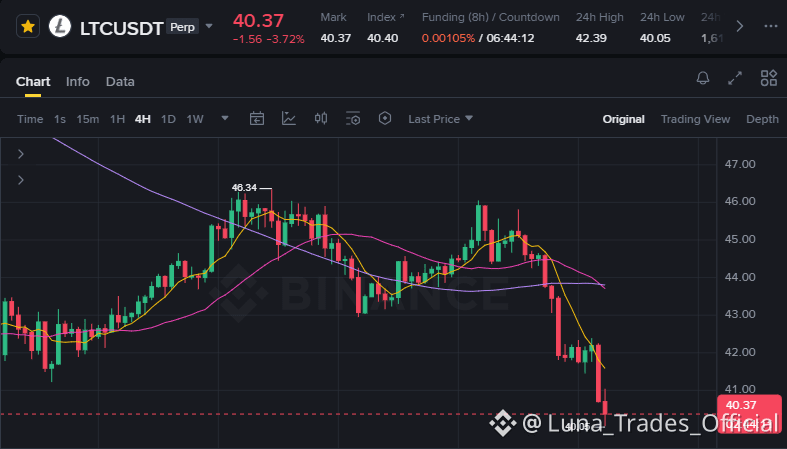This screenshot has height=449, width=787.
Task: Click the right arrow to show more stats
Action: [x=739, y=26]
